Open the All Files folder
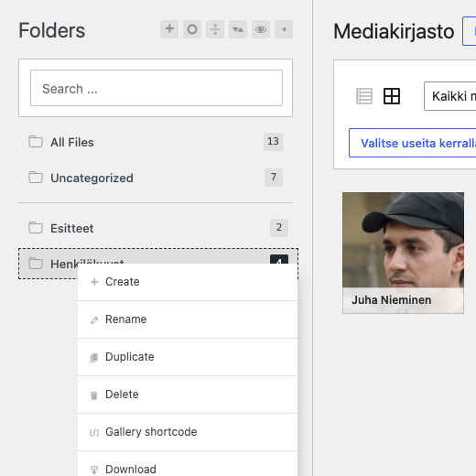 coord(156,142)
